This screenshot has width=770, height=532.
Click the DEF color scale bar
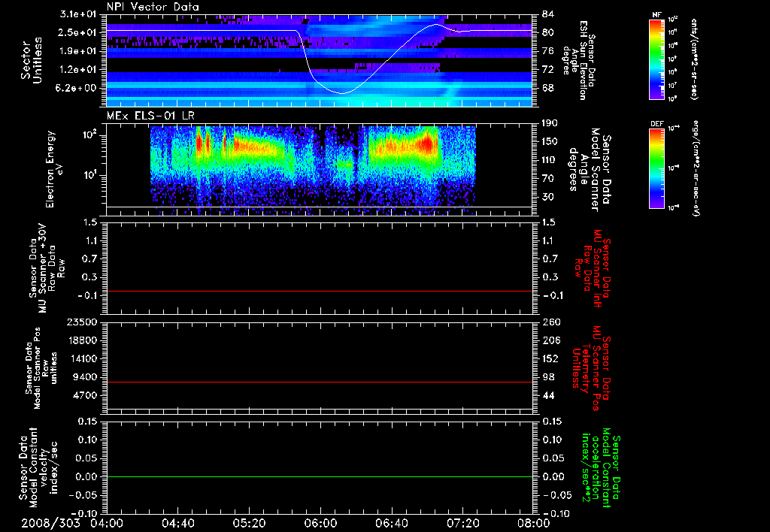pyautogui.click(x=657, y=168)
